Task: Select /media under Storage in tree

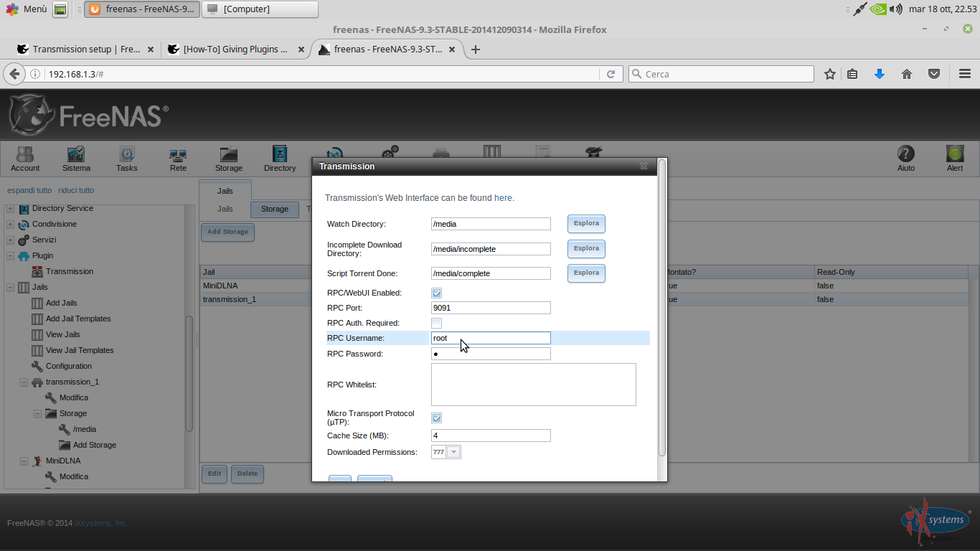Action: (x=85, y=429)
